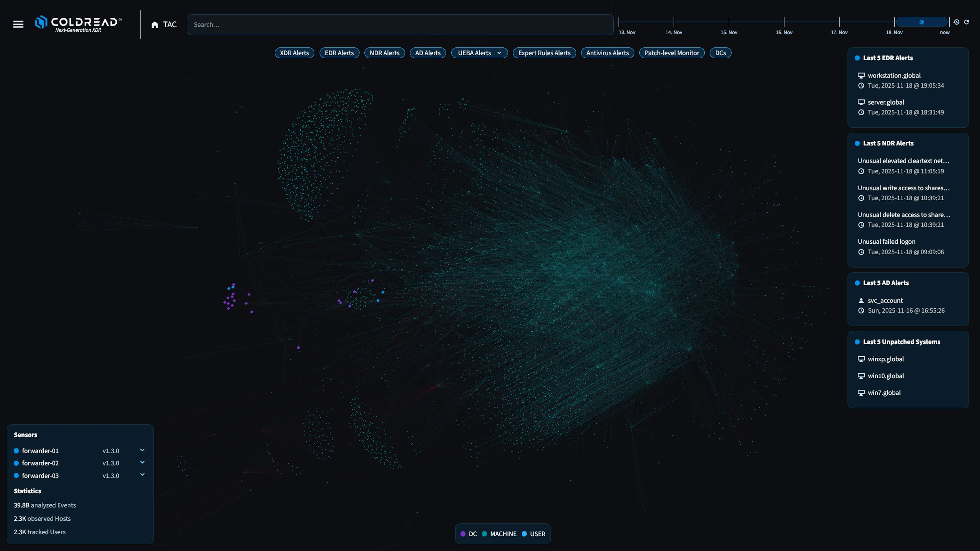Click clock icon beside 18:31:49 timestamp

tap(861, 112)
